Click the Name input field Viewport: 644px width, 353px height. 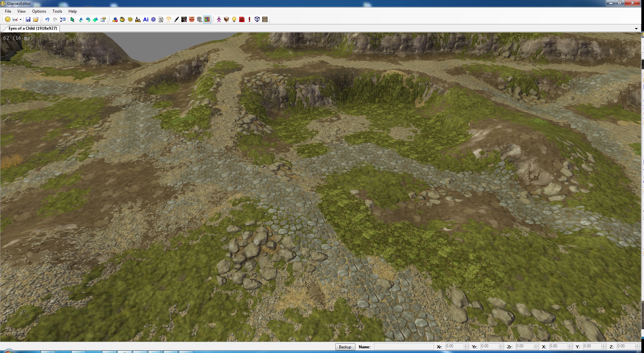pos(404,347)
